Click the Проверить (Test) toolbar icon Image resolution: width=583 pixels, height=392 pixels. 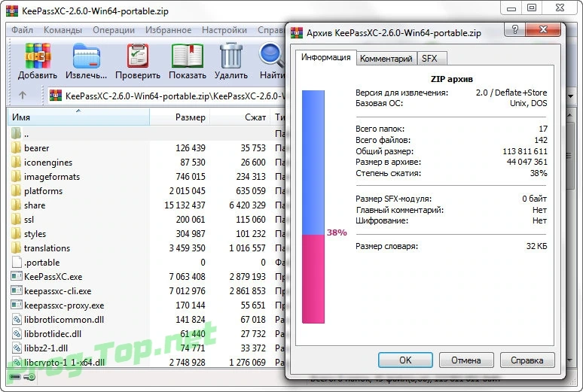click(x=138, y=56)
